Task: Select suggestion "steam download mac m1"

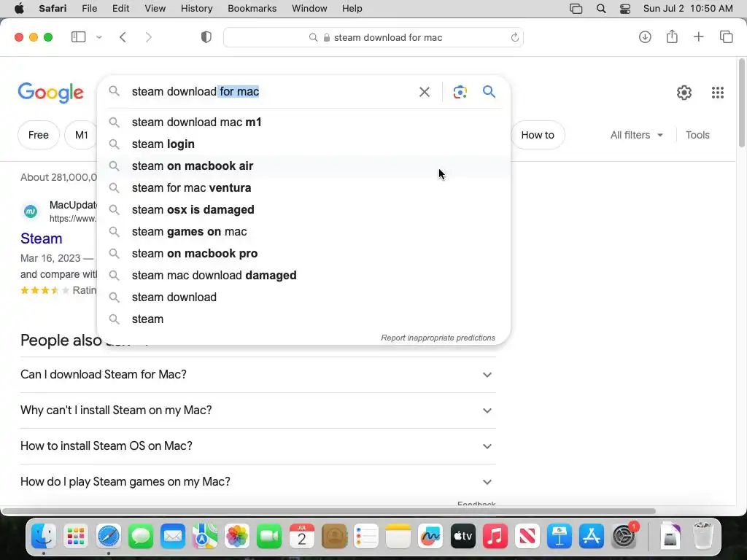Action: click(303, 122)
